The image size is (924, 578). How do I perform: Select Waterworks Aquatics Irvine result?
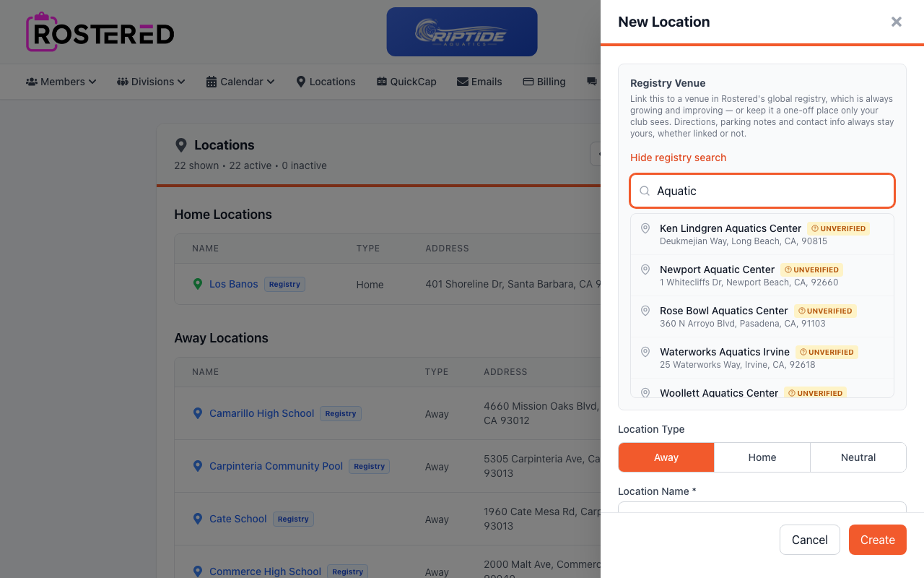click(762, 358)
